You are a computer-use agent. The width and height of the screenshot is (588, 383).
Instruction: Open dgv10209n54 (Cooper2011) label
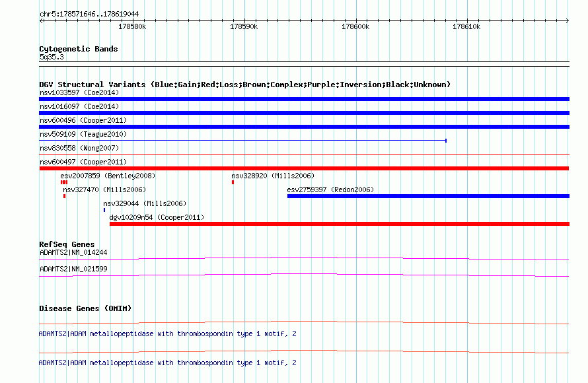pyautogui.click(x=157, y=217)
